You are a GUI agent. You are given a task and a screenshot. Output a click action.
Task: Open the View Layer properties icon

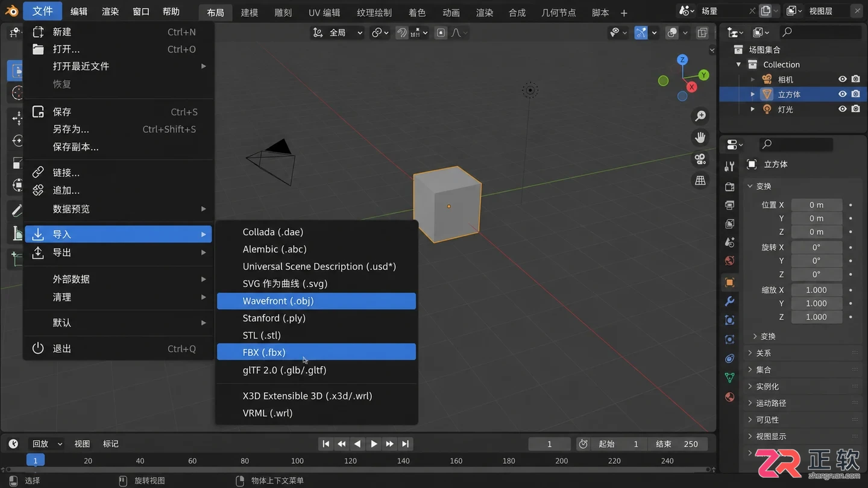(x=729, y=224)
